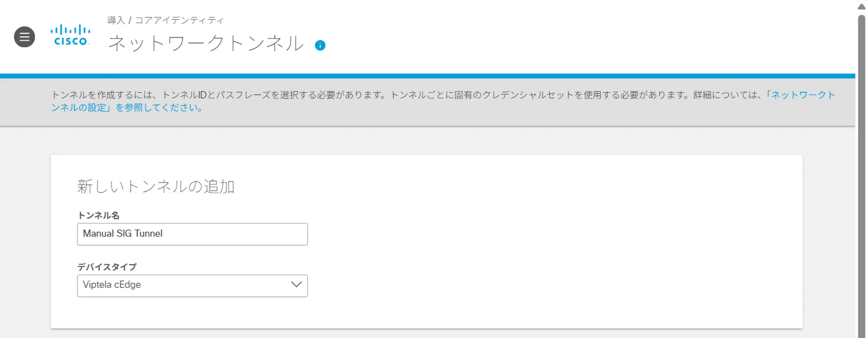Click the Viptela cEdge selected value
Image resolution: width=868 pixels, height=338 pixels.
[x=112, y=285]
